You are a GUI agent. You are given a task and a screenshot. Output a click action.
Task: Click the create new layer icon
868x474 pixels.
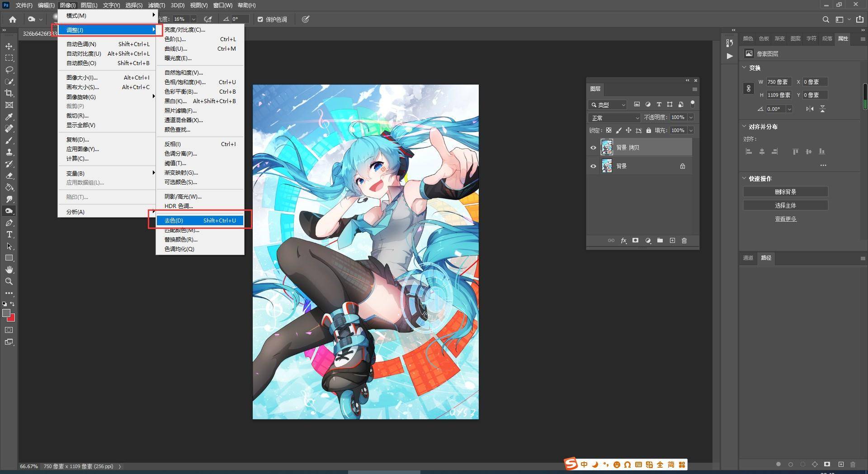(672, 241)
